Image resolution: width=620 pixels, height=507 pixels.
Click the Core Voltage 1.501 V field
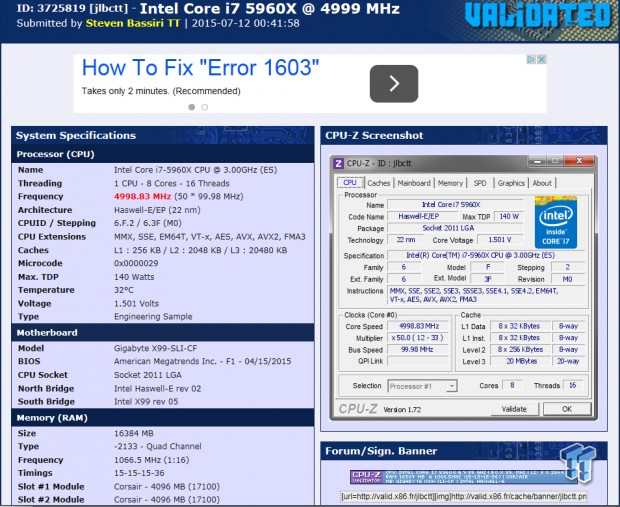(500, 240)
